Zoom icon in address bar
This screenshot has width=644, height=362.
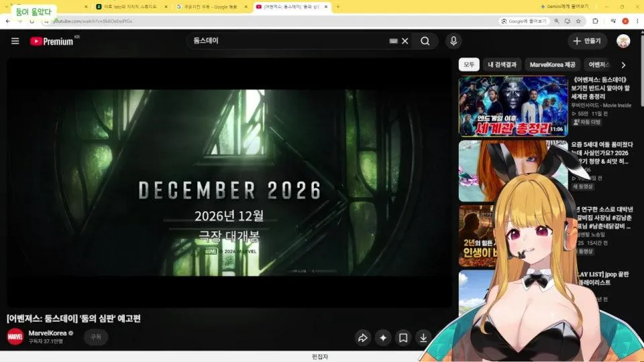pyautogui.click(x=557, y=21)
